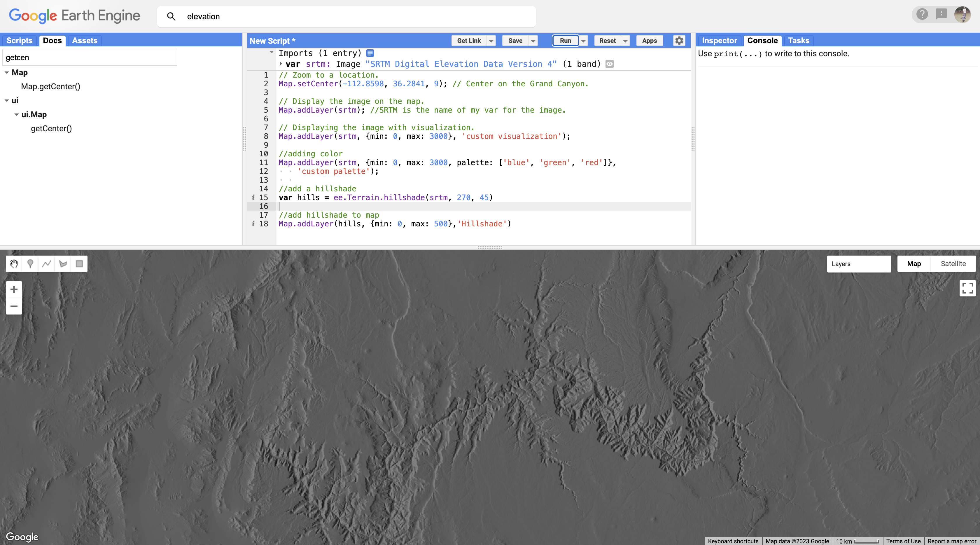
Task: Select the hand pan tool
Action: click(14, 264)
